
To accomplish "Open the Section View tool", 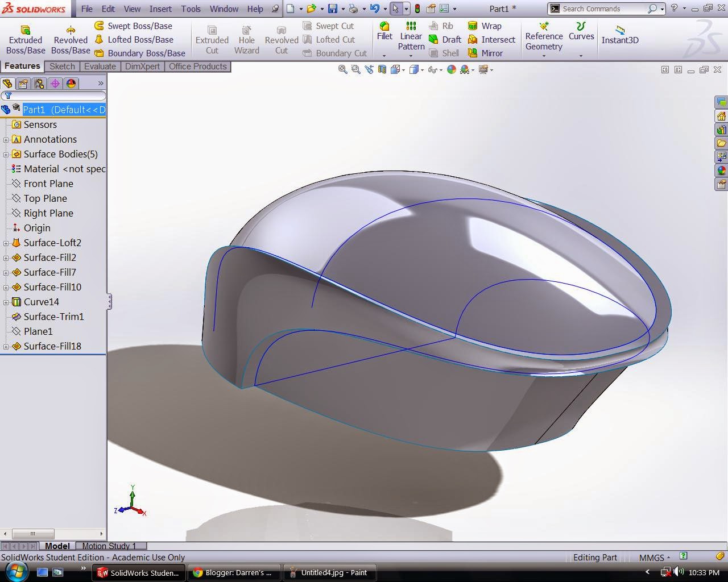I will click(382, 69).
